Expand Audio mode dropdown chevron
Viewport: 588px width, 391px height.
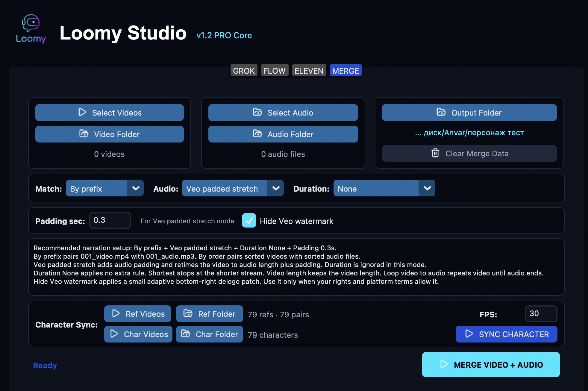tap(276, 188)
